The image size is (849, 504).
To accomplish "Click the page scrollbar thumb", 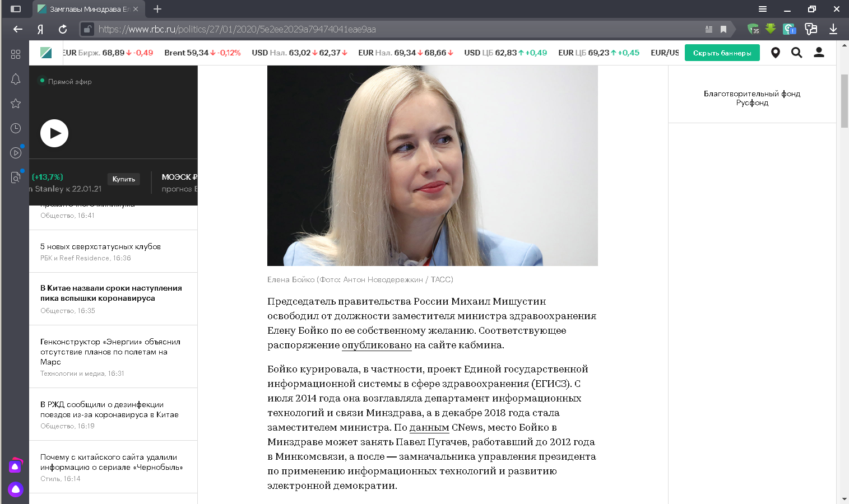I will 845,101.
